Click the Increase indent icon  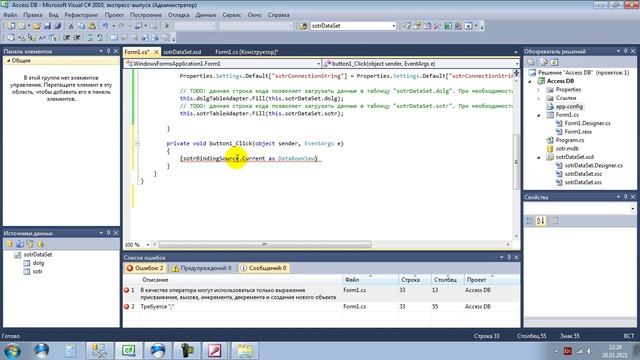coord(76,38)
